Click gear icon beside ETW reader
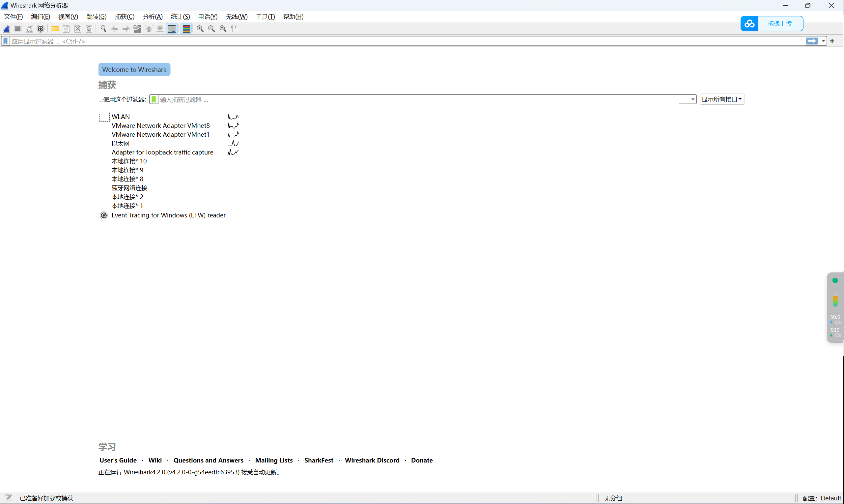 pyautogui.click(x=103, y=215)
